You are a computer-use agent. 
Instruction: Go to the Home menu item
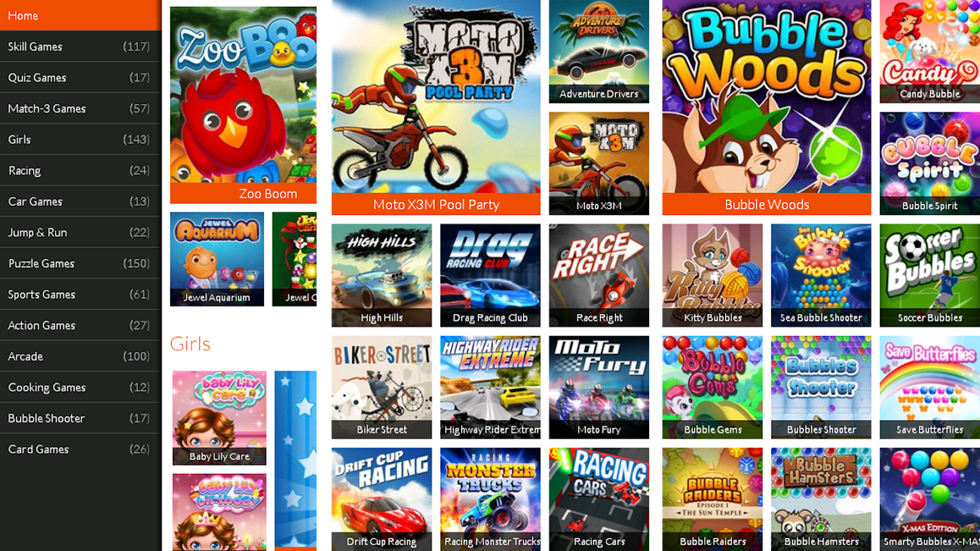tap(81, 15)
